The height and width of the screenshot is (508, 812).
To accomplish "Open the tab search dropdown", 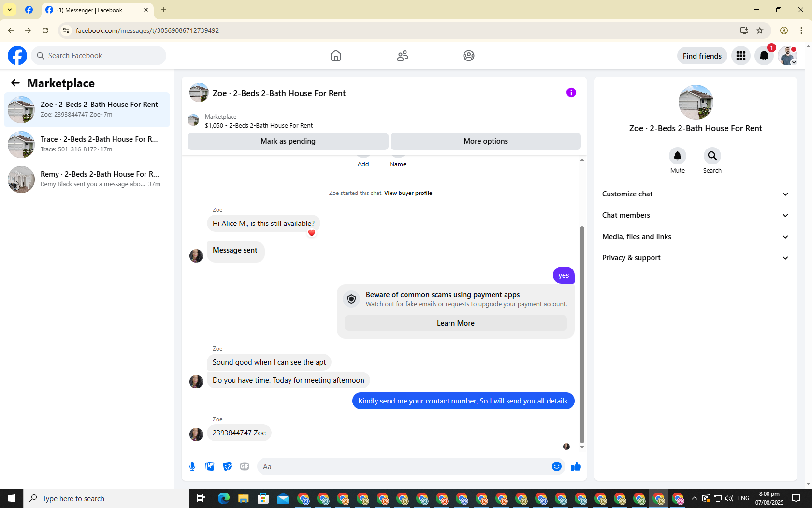I will click(x=10, y=10).
